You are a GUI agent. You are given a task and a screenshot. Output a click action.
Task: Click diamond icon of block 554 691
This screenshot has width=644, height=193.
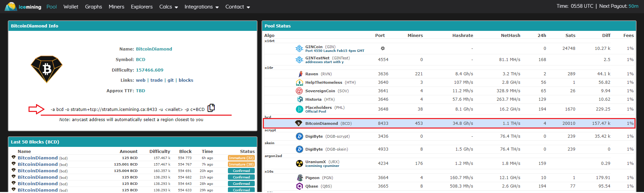tap(14, 170)
